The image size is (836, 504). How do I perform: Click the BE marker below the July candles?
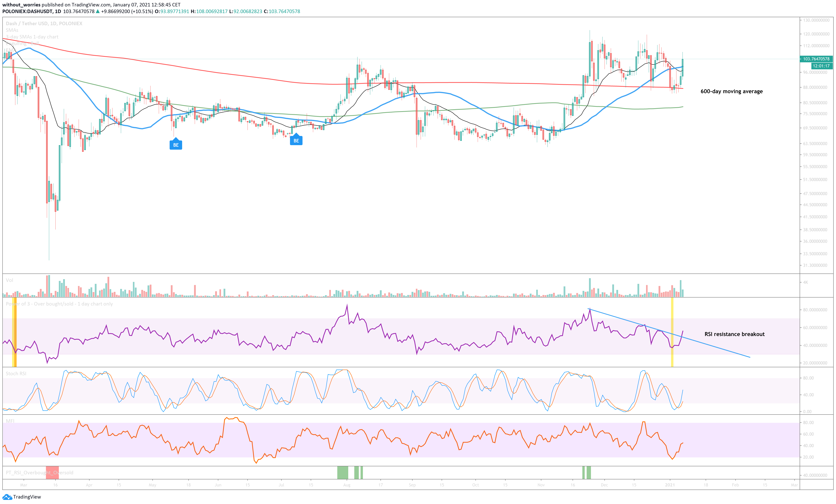(x=296, y=140)
